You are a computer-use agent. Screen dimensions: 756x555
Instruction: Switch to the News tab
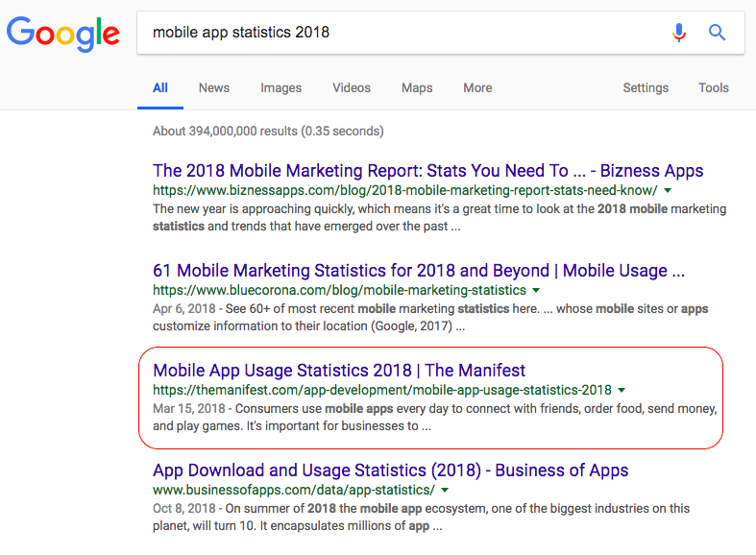(x=213, y=87)
